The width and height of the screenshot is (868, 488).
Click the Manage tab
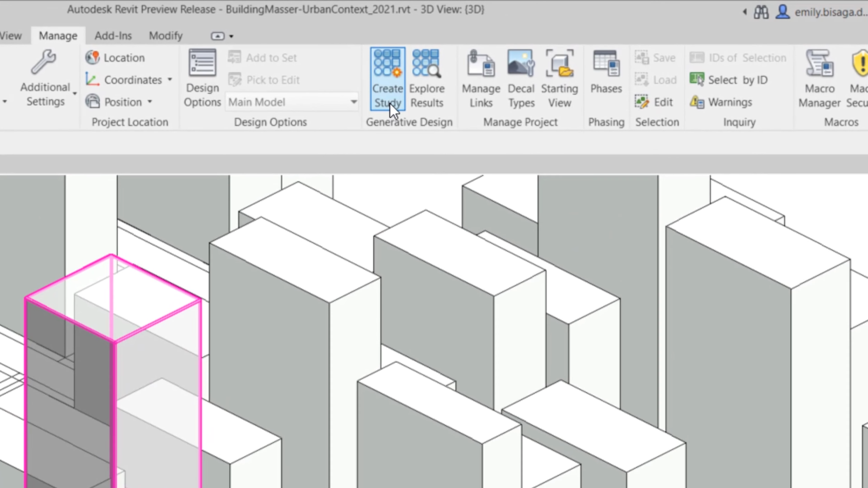tap(58, 36)
